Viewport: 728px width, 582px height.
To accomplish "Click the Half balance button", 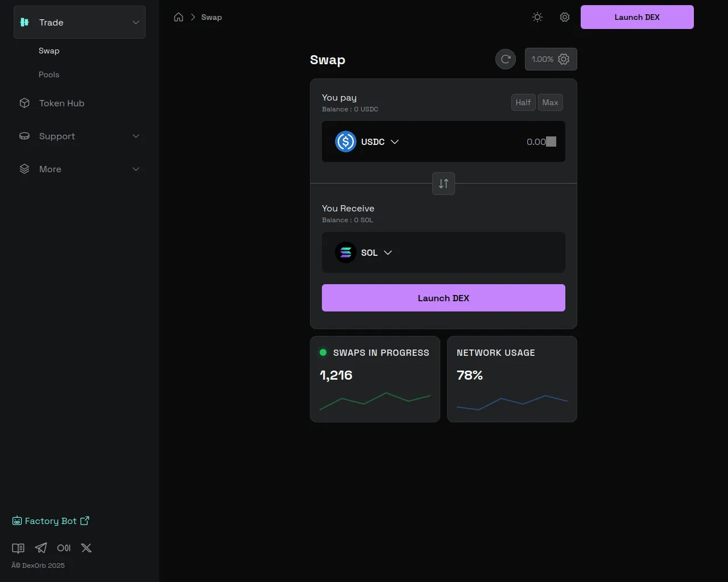I will 523,102.
